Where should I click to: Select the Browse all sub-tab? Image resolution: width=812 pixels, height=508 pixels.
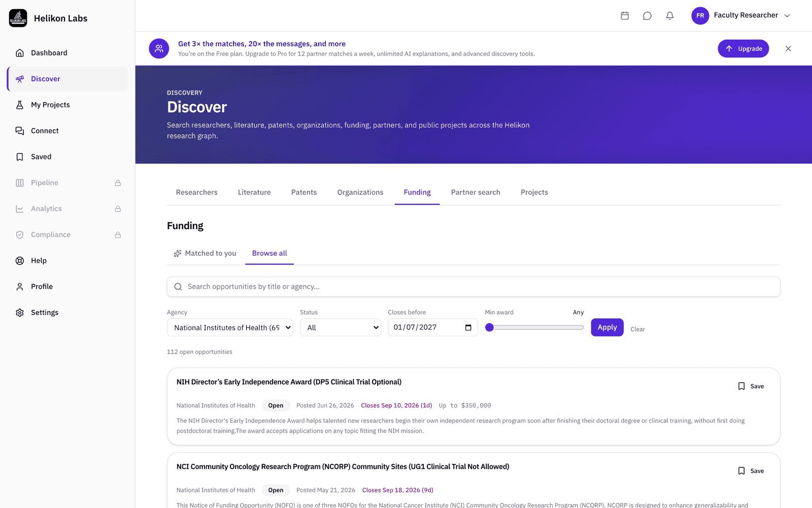point(269,253)
